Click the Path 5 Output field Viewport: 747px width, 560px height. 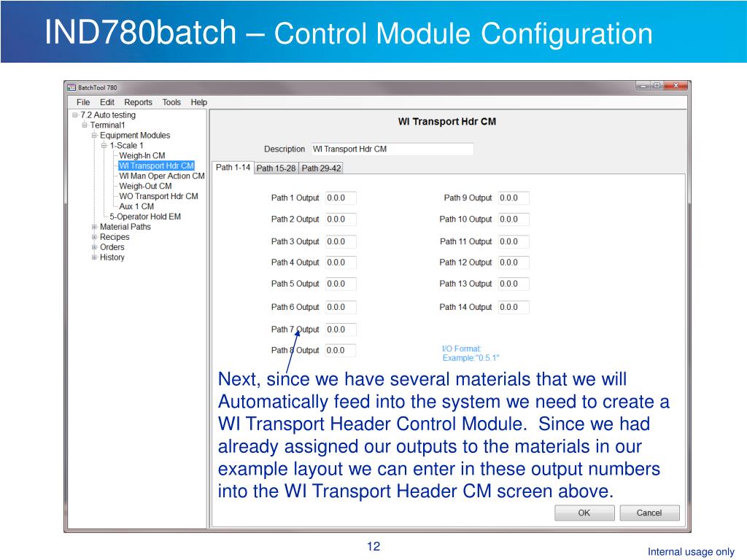click(341, 284)
